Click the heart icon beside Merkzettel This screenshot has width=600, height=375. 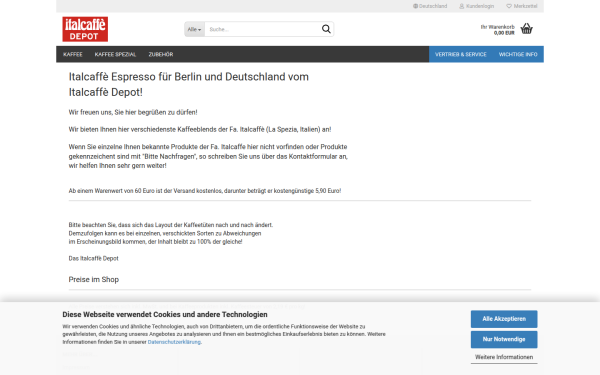509,6
